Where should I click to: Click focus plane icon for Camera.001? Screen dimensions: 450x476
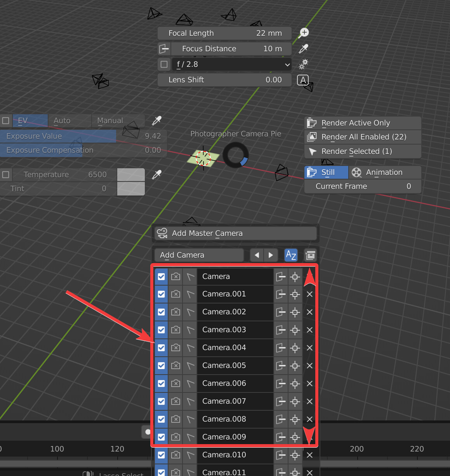pyautogui.click(x=281, y=294)
